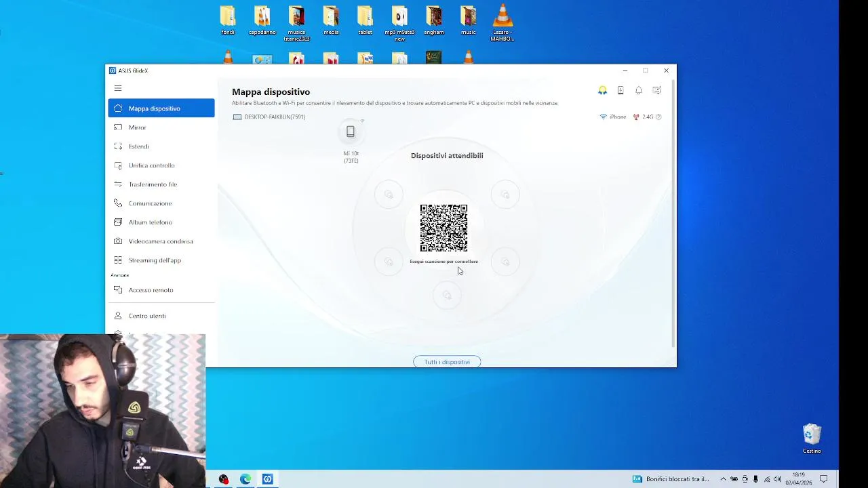Open the notifications bell
The image size is (868, 488).
(x=639, y=90)
